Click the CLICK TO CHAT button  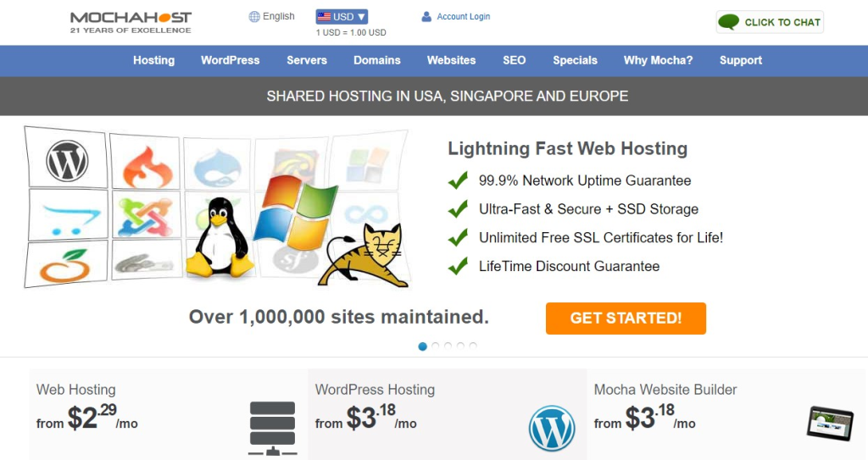tap(770, 22)
